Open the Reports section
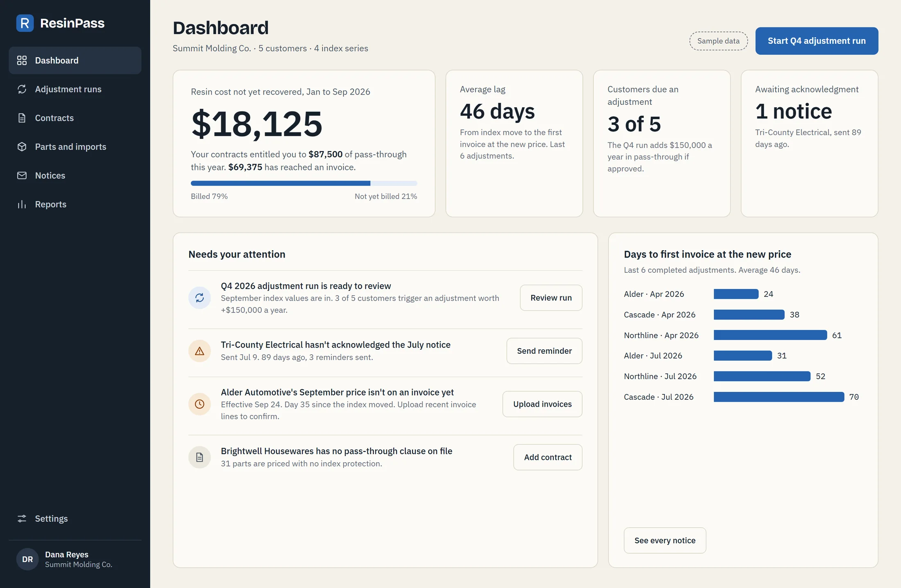 click(75, 204)
